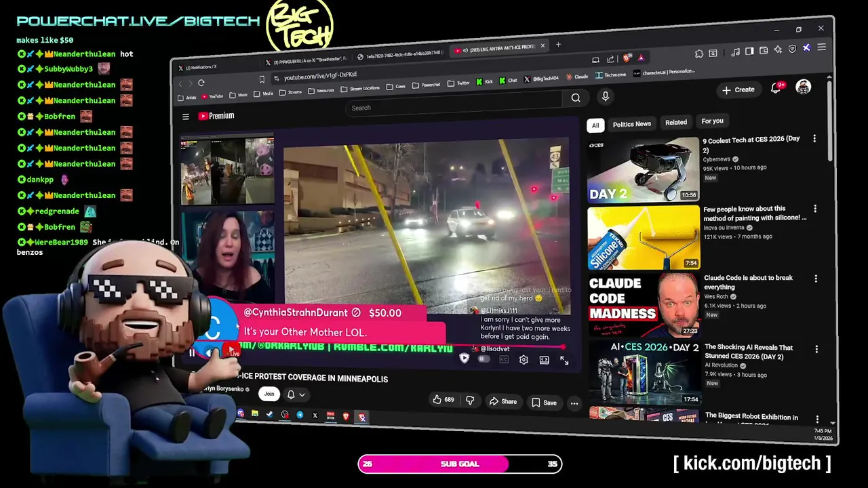The width and height of the screenshot is (868, 488).
Task: Open the yellow silicone paint roller thumbnail
Action: click(644, 237)
